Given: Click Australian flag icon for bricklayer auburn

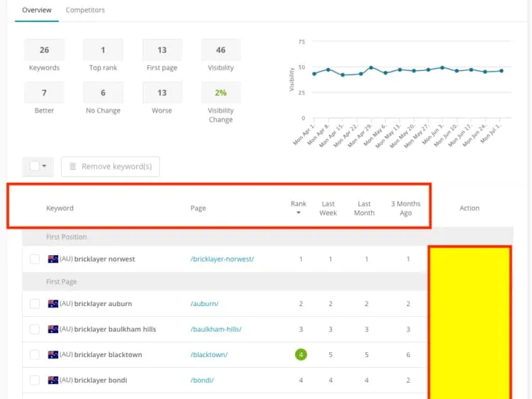Looking at the screenshot, I should 53,304.
